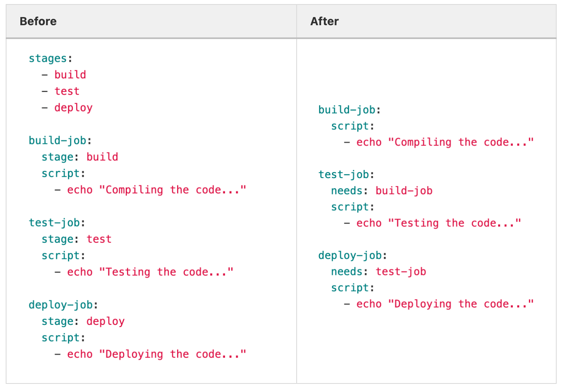Click deploy-job key in Before column

61,305
